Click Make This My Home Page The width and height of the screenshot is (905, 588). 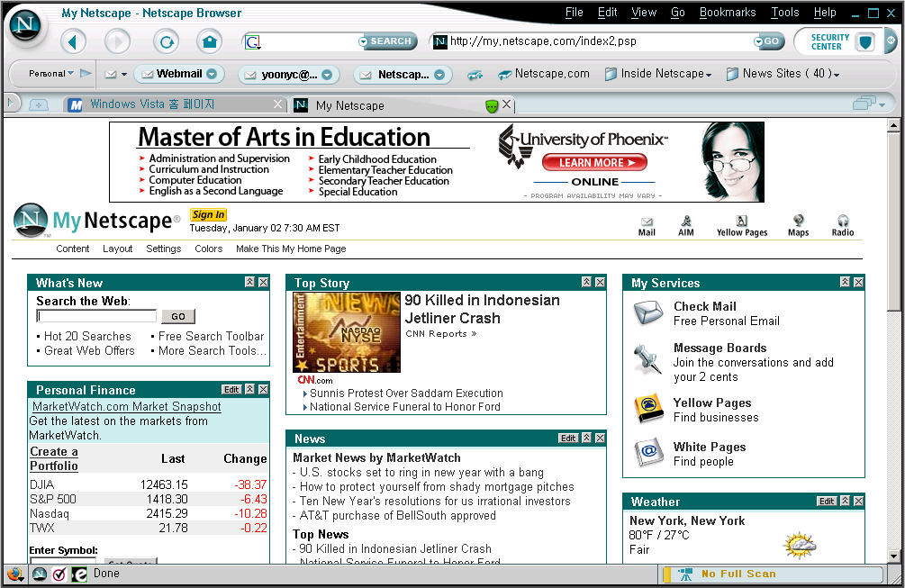click(291, 249)
